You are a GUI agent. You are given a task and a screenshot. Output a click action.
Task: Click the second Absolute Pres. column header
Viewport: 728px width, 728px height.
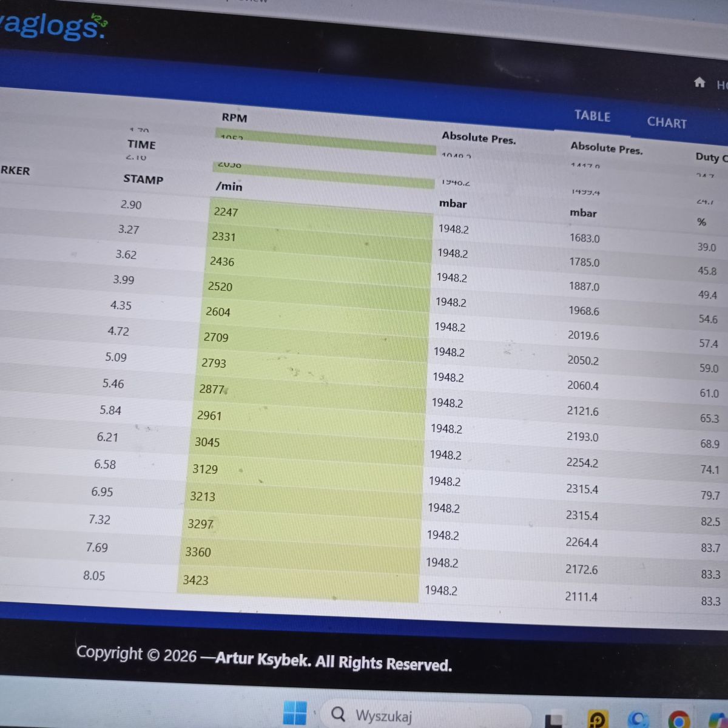pyautogui.click(x=606, y=147)
